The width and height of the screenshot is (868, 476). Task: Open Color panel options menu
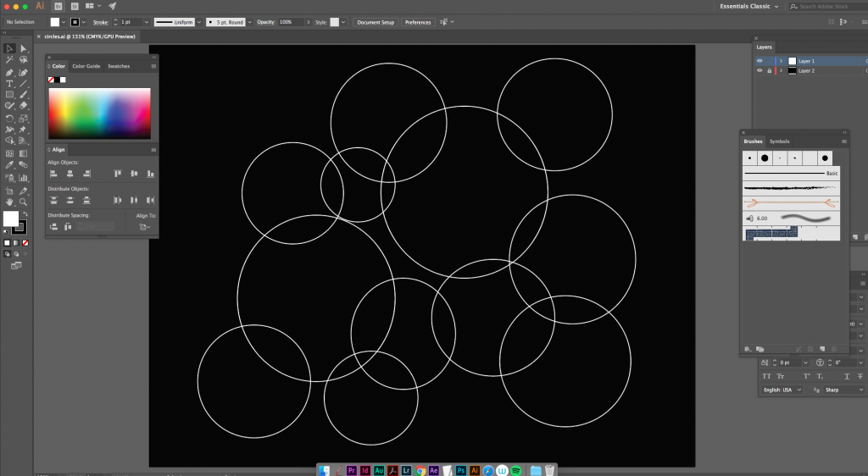pos(153,66)
